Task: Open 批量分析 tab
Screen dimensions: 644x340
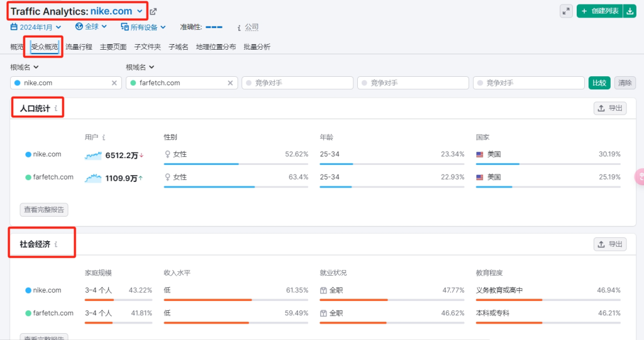Action: [257, 47]
